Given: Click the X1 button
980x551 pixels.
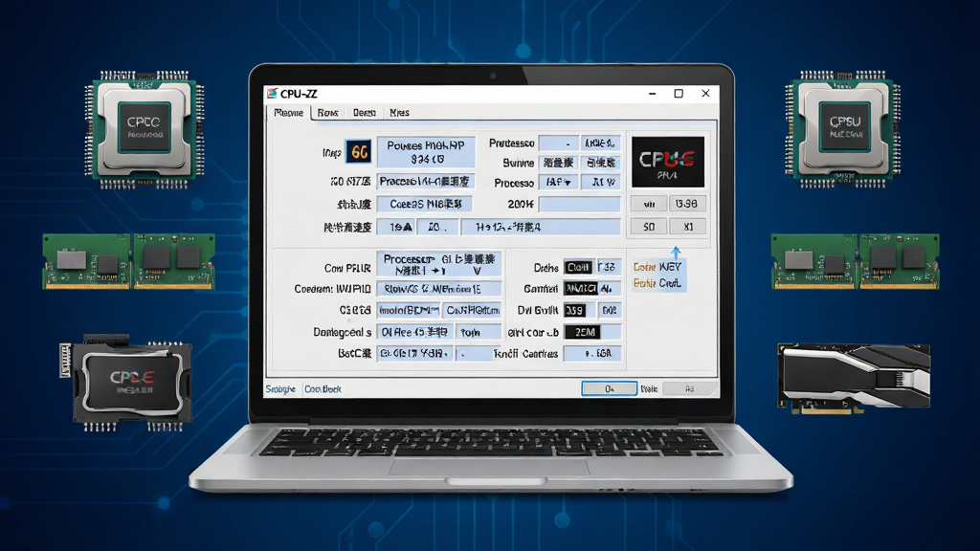Looking at the screenshot, I should (x=687, y=226).
